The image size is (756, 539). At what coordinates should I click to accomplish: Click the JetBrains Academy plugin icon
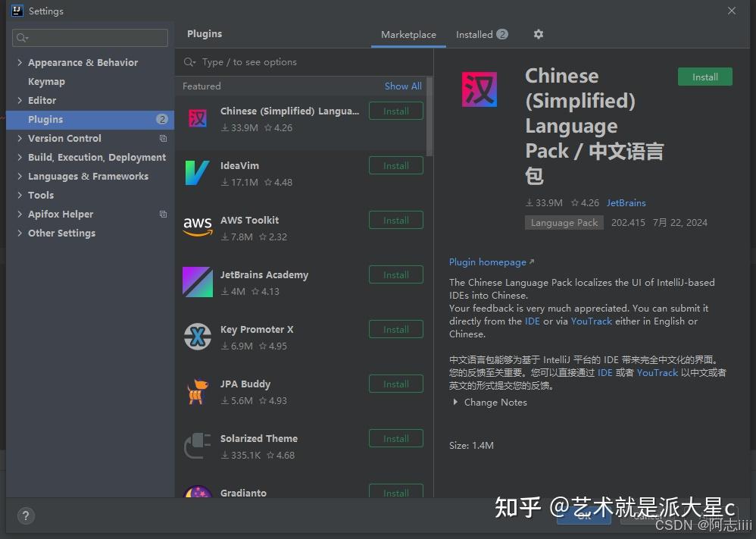coord(197,282)
